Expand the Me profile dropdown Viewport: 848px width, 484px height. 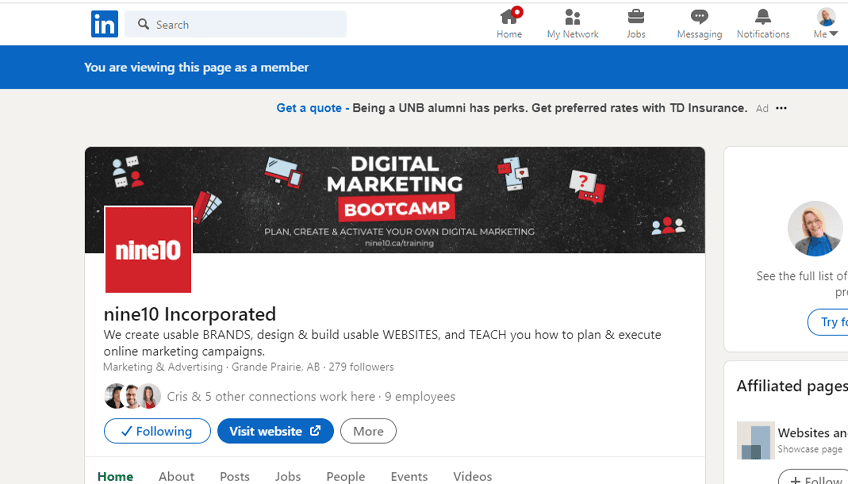[826, 24]
